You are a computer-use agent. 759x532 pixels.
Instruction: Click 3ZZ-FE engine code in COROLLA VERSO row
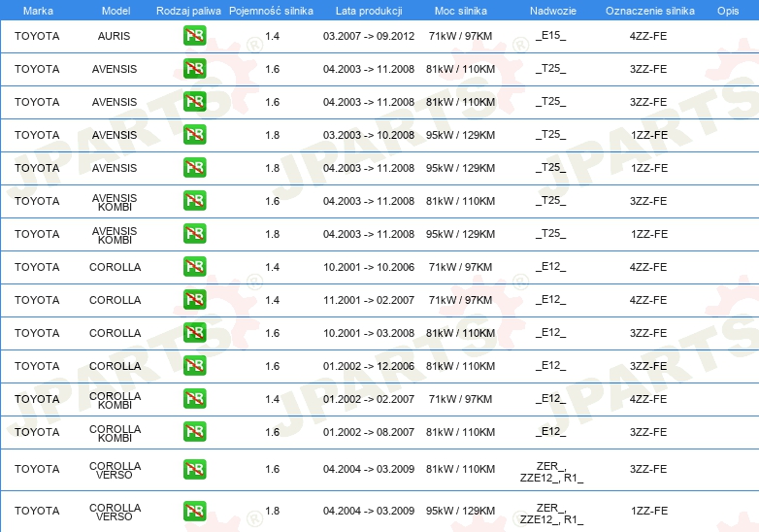648,469
